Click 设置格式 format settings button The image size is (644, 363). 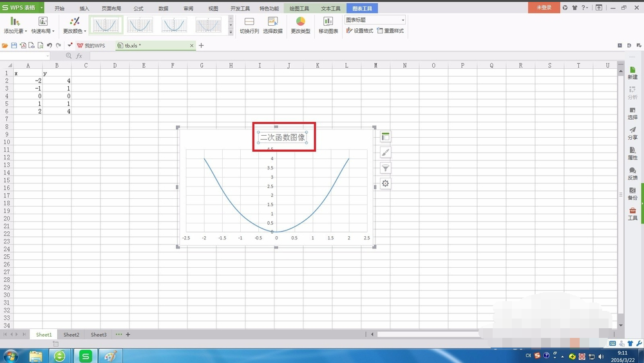[x=359, y=31]
